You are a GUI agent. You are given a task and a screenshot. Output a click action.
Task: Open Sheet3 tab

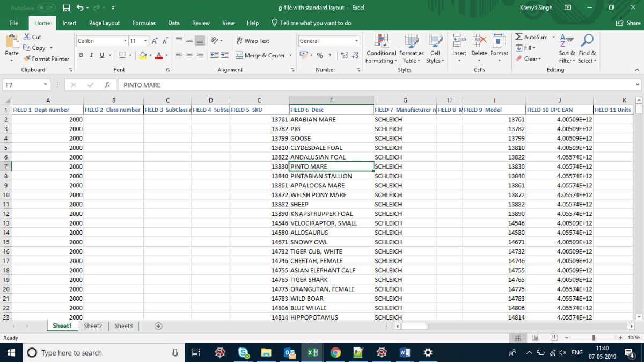[x=123, y=326]
